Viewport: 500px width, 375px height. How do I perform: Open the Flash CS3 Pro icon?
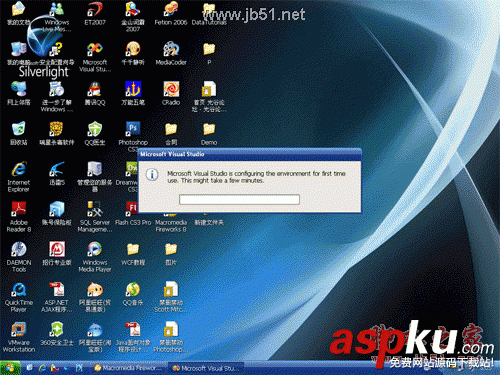point(131,209)
